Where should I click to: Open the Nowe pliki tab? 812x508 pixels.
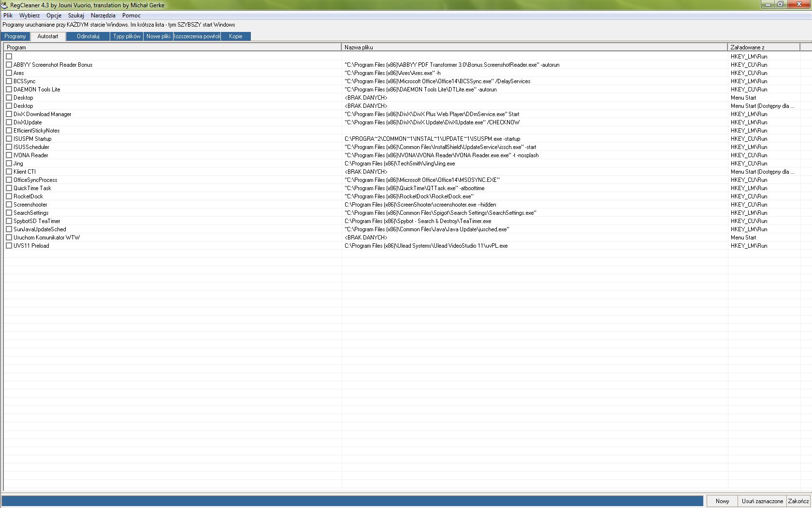tap(158, 36)
